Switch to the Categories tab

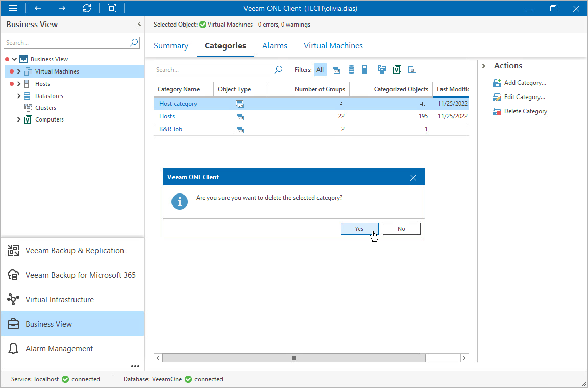pos(226,46)
